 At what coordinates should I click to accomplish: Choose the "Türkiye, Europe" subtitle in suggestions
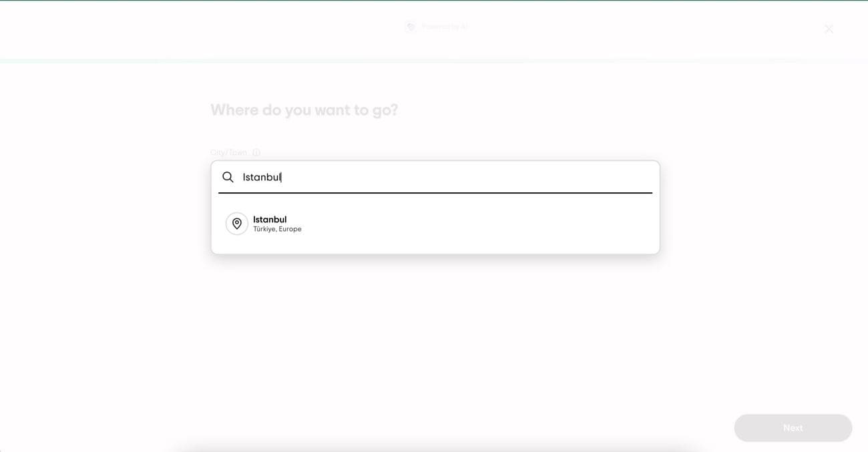pyautogui.click(x=277, y=230)
